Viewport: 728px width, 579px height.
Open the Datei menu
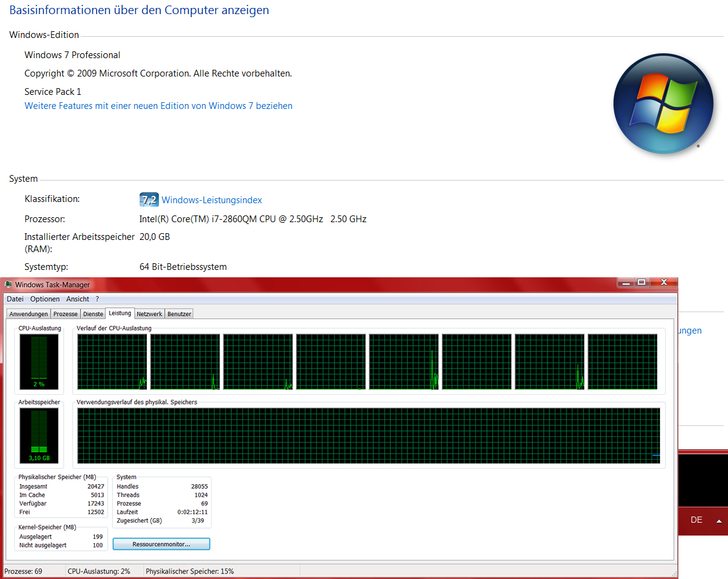click(x=15, y=299)
